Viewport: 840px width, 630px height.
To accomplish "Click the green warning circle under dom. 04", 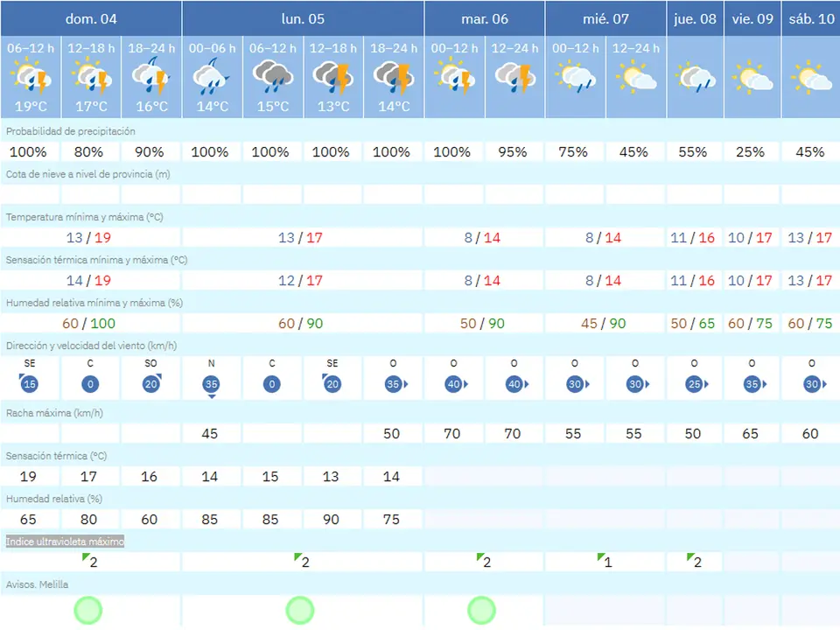I will tap(87, 610).
